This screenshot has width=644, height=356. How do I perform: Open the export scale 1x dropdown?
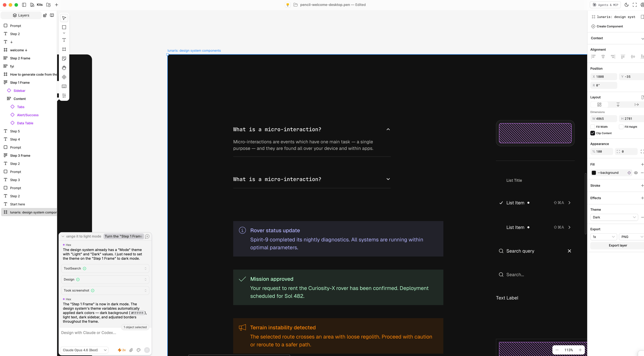[x=604, y=237]
